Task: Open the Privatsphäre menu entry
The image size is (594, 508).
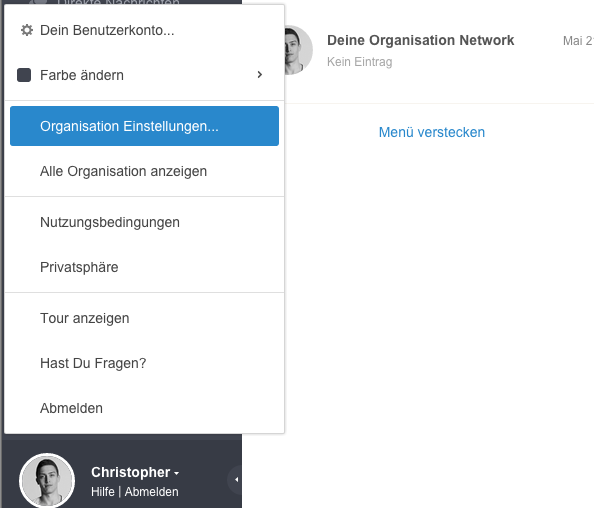Action: tap(144, 267)
